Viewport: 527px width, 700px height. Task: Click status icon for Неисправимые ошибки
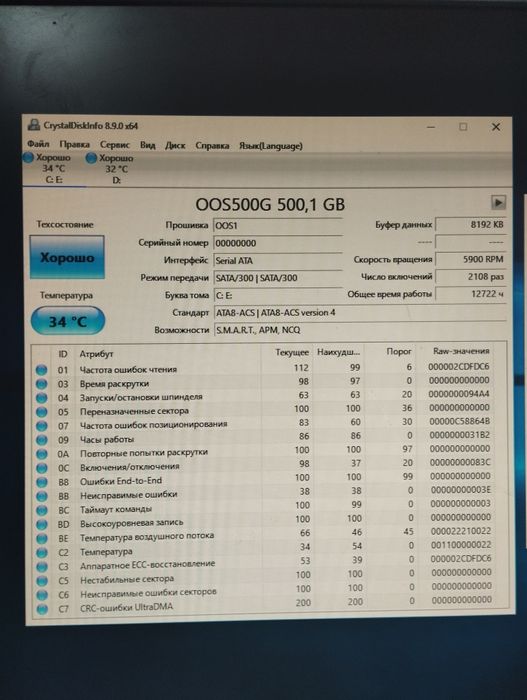click(42, 496)
